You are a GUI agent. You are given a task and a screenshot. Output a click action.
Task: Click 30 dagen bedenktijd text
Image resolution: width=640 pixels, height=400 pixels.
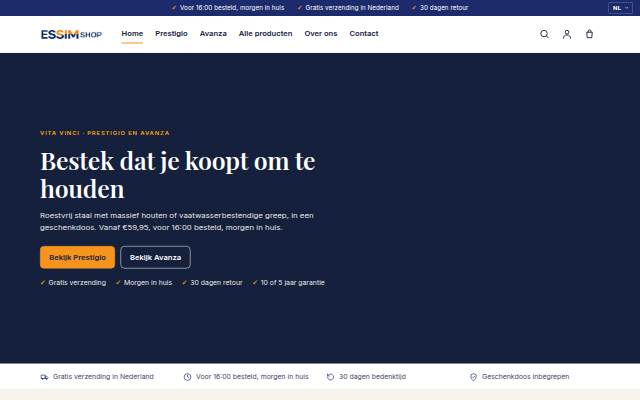372,377
